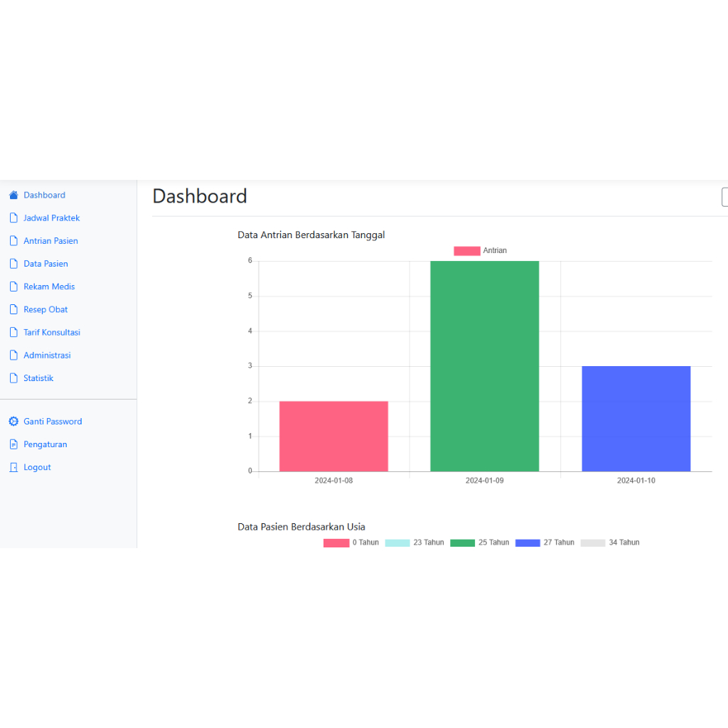
Task: Open the Administrasi menu item
Action: pyautogui.click(x=47, y=355)
